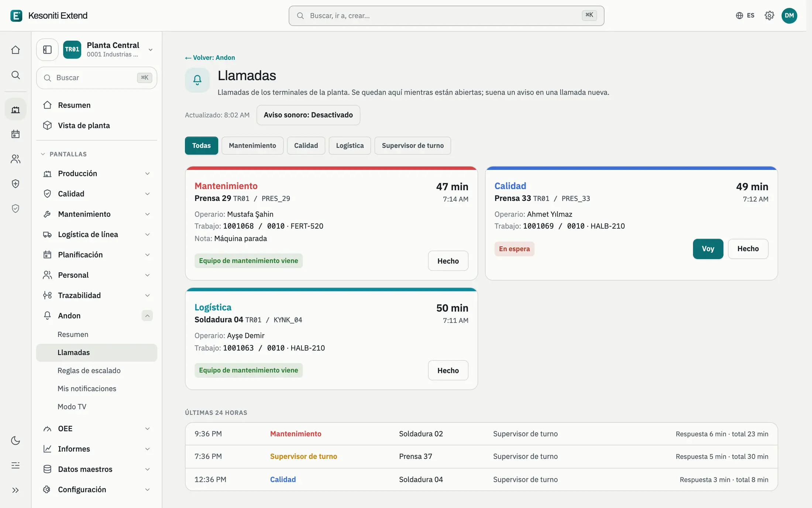Open DM user avatar menu
The height and width of the screenshot is (508, 812).
pos(789,16)
